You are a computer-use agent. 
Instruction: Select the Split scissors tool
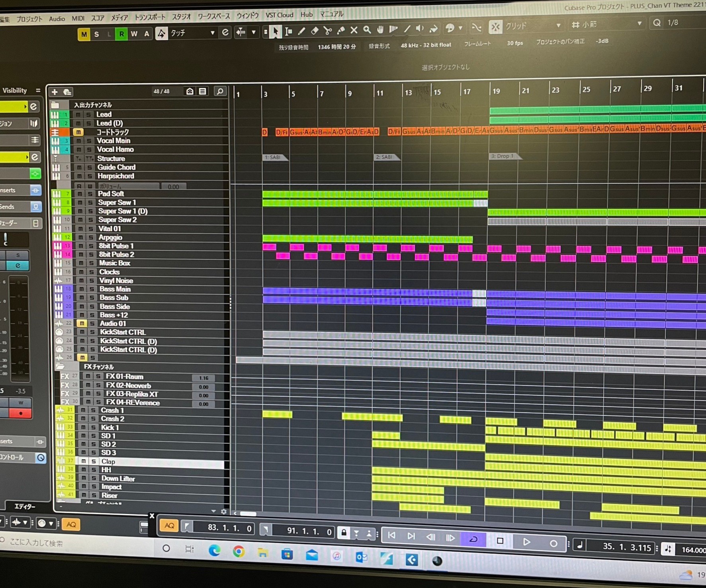coord(328,30)
